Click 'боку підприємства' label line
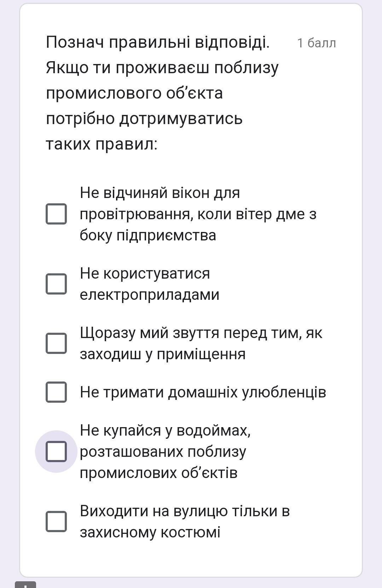This screenshot has width=382, height=588. [x=148, y=235]
